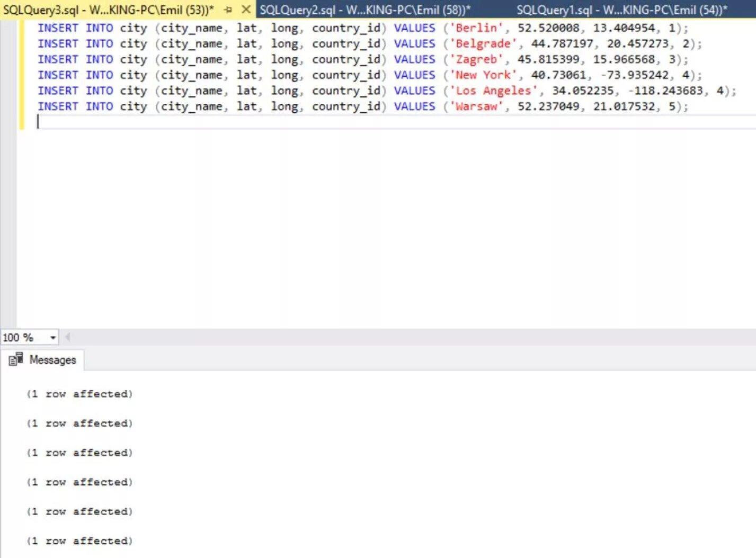
Task: Click 'Warsaw' string value
Action: pos(477,106)
